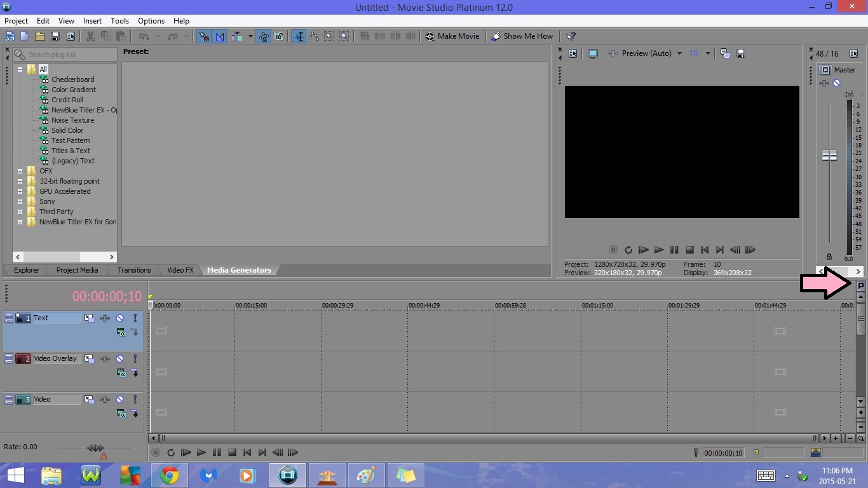Expand the GPU Accelerated folder
Screen dimensions: 868x488
tap(20, 191)
